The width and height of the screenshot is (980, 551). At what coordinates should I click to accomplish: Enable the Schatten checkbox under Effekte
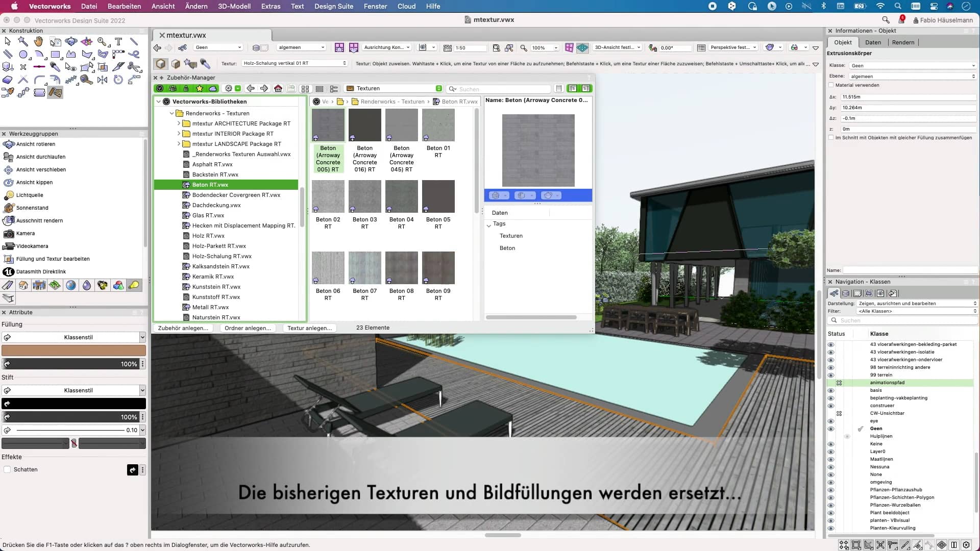coord(8,469)
